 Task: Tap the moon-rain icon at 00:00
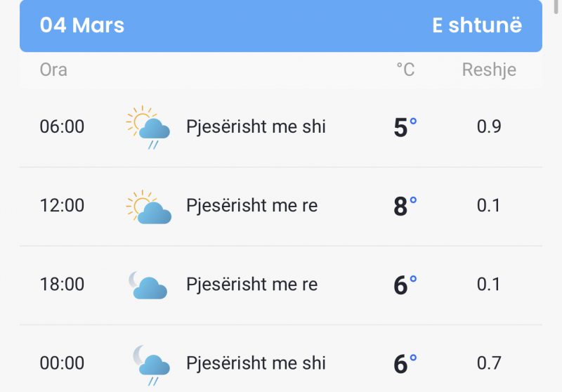pyautogui.click(x=151, y=365)
